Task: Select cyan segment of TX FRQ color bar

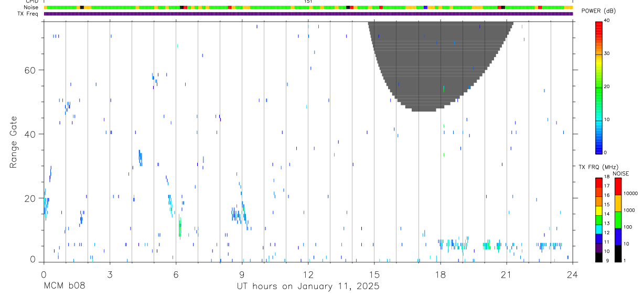Action: click(x=598, y=229)
